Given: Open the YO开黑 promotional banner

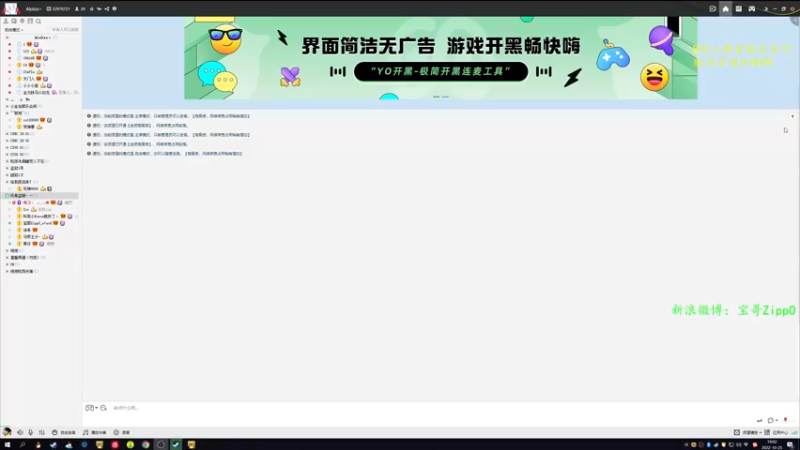Looking at the screenshot, I should (441, 58).
